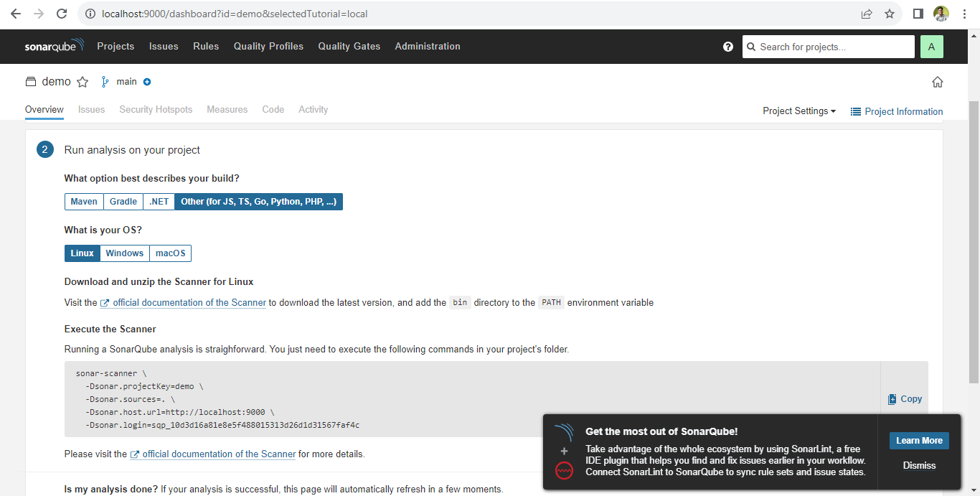
Task: Click -Dsonar.login token line in command
Action: (x=222, y=425)
